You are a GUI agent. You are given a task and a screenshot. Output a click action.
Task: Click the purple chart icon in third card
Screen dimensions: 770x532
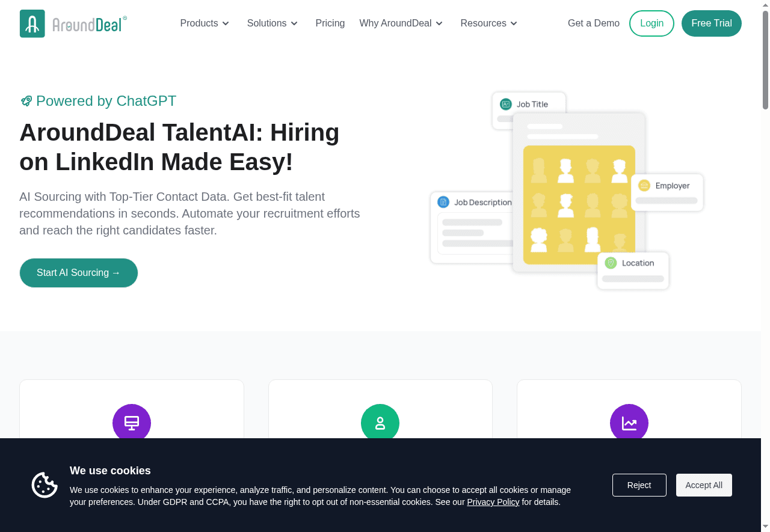(x=629, y=423)
